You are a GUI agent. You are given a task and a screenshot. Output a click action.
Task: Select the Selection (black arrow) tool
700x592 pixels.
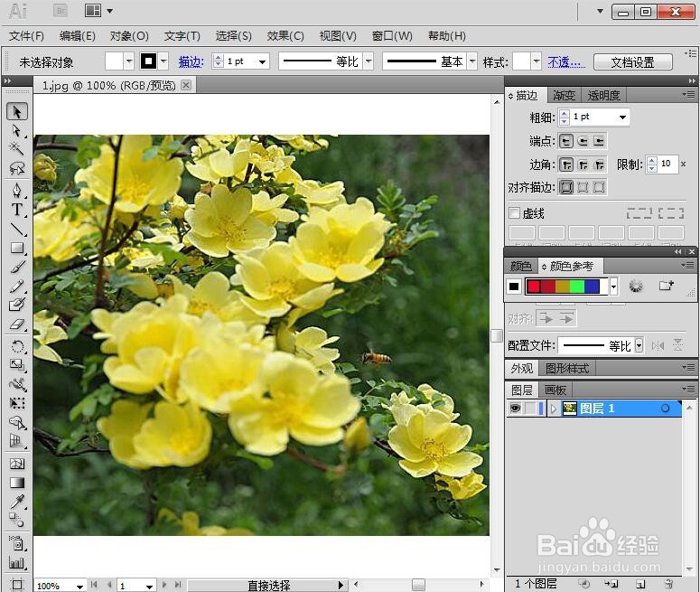point(17,112)
